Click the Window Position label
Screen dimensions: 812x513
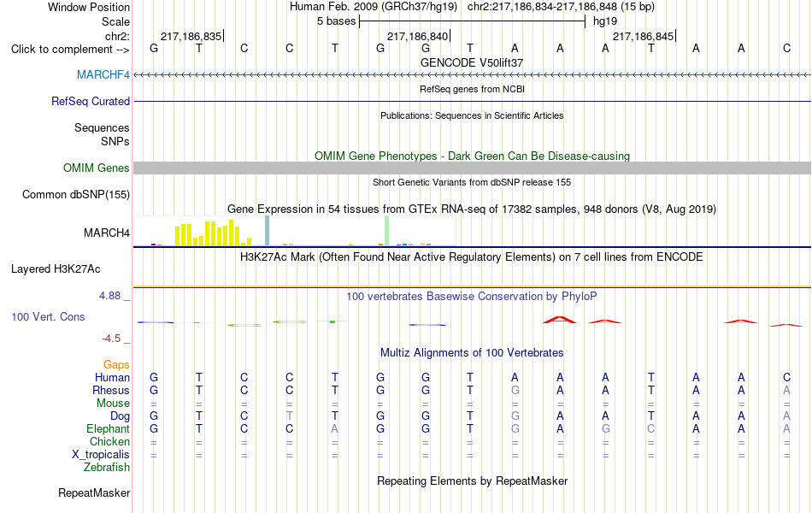(89, 7)
